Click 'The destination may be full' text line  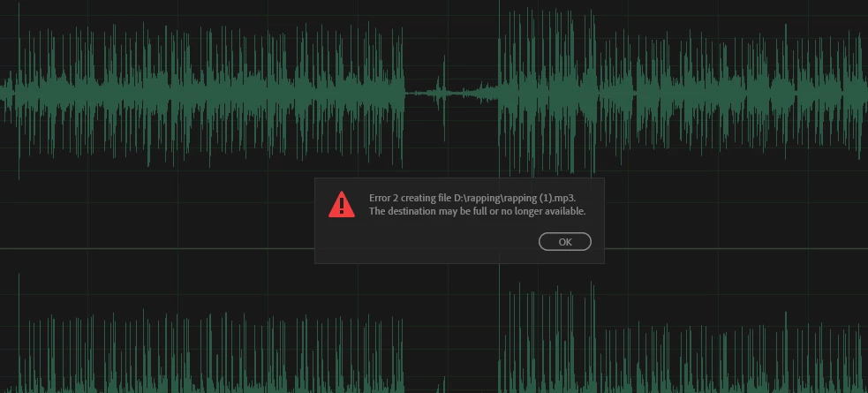(477, 211)
